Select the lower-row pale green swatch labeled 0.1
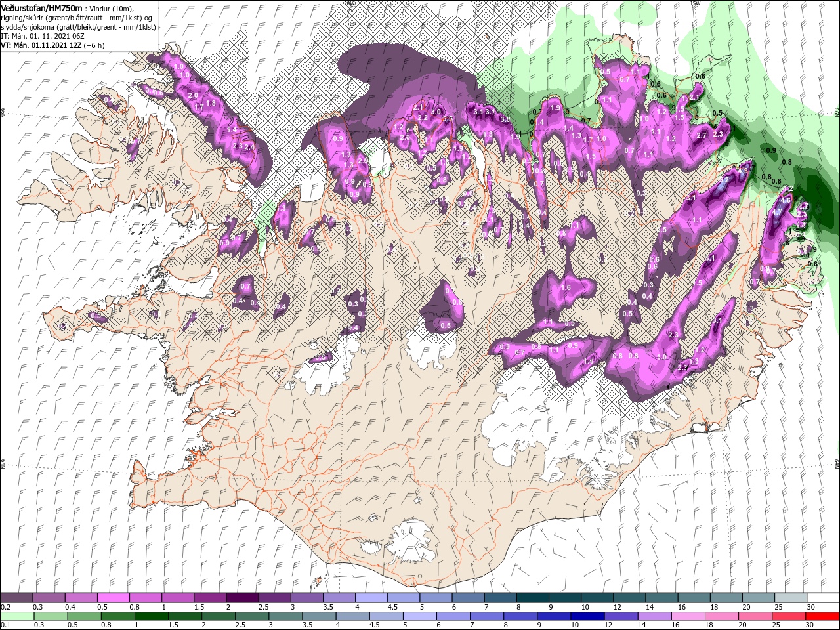The height and width of the screenshot is (630, 840). click(17, 616)
